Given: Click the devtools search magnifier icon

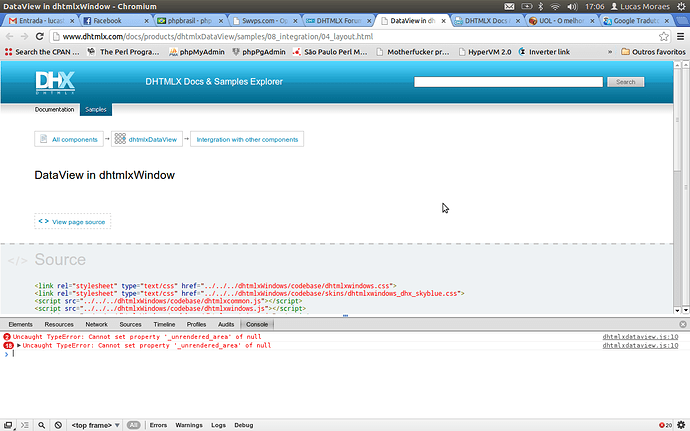Looking at the screenshot, I should [41, 425].
